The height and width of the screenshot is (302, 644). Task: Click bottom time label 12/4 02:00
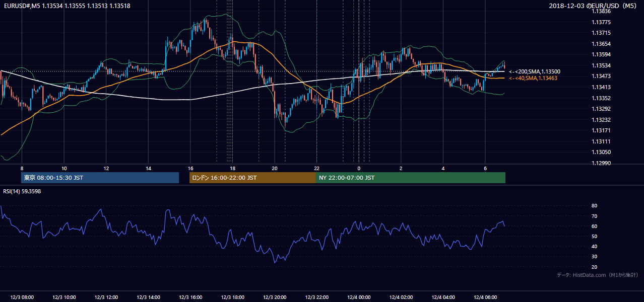[401, 297]
